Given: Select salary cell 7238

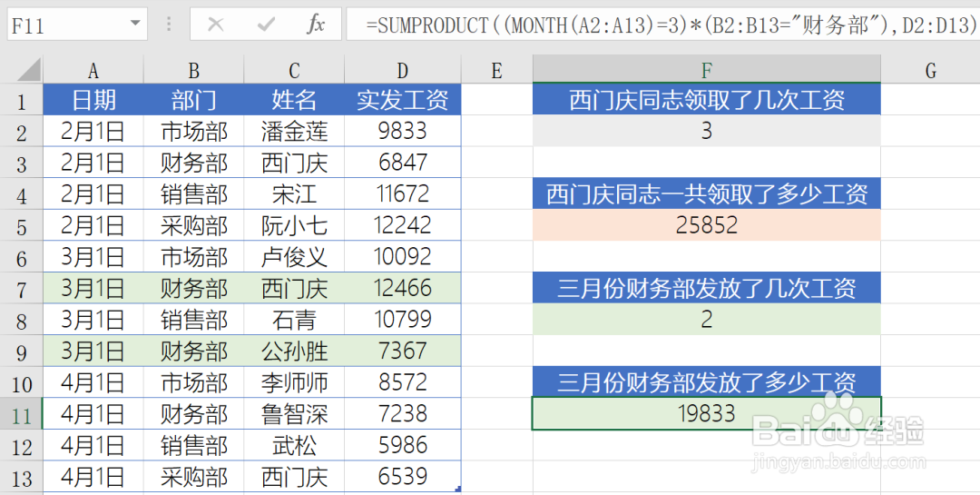Looking at the screenshot, I should click(403, 414).
